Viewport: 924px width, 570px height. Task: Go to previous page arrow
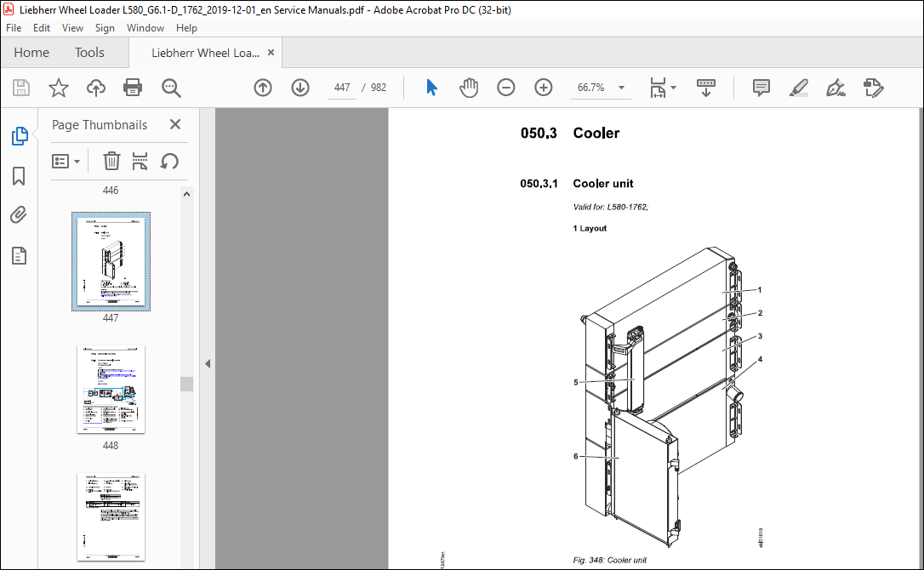(x=263, y=88)
